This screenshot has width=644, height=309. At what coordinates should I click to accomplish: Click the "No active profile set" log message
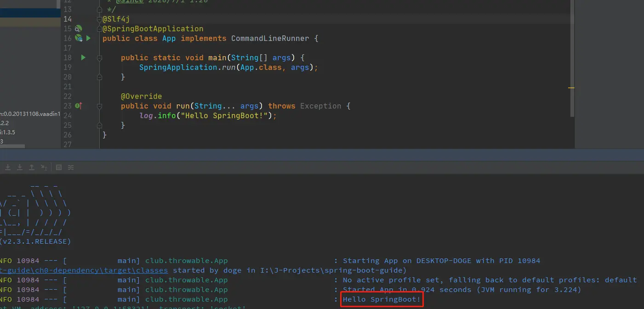[490, 280]
